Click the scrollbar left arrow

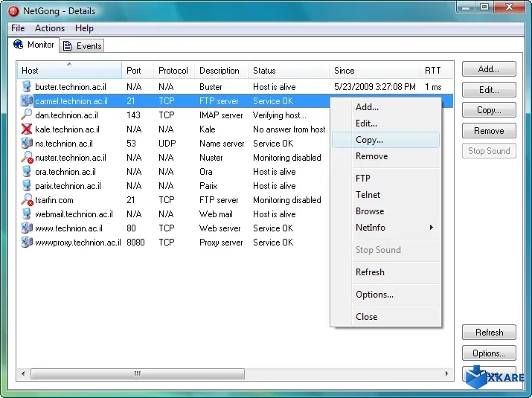[x=23, y=373]
